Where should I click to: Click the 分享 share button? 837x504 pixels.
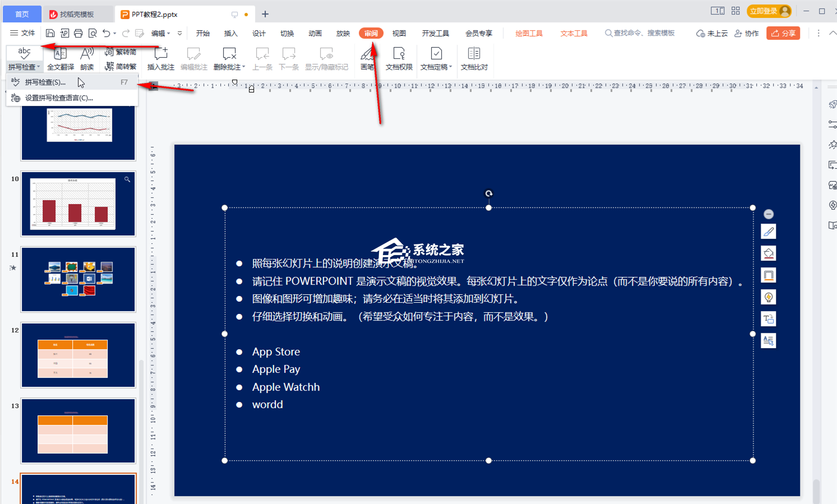[x=783, y=34]
